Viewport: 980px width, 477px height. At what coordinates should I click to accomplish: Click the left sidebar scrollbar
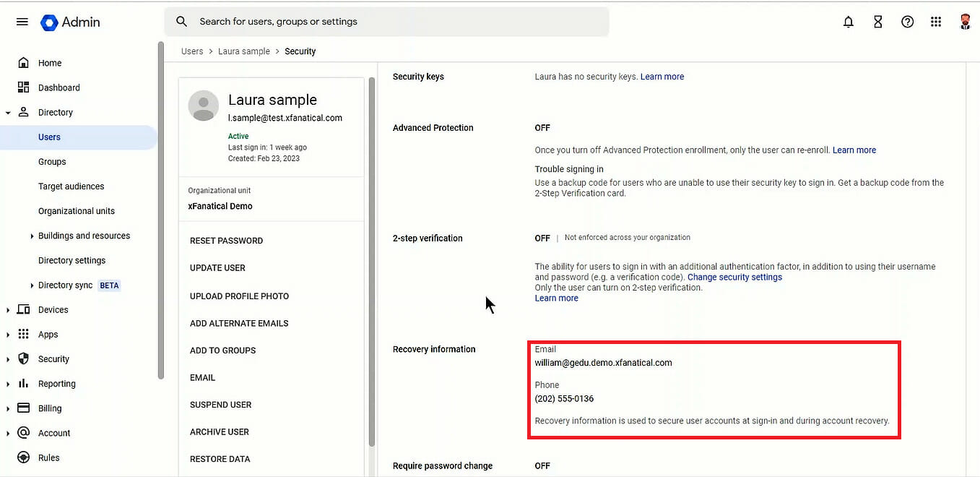click(161, 210)
